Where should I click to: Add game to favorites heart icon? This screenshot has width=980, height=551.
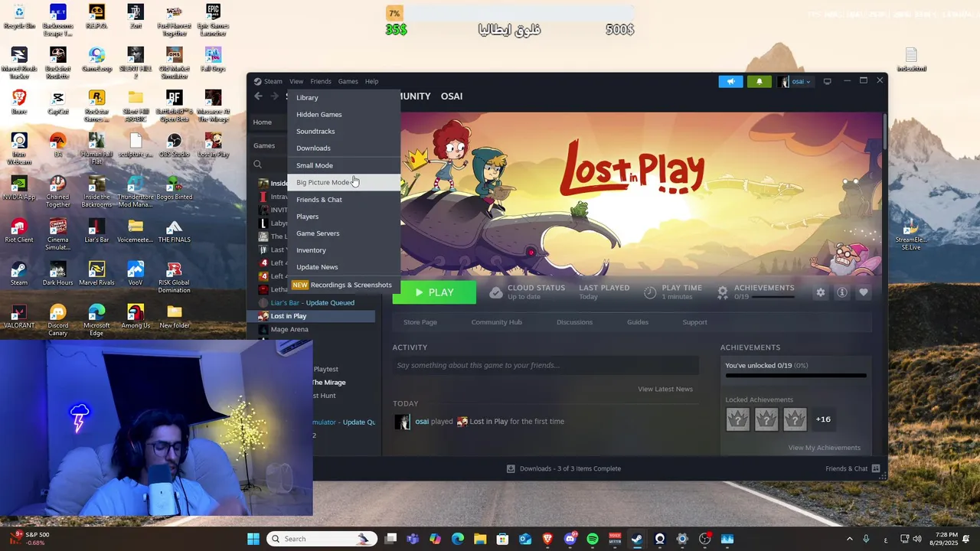864,292
